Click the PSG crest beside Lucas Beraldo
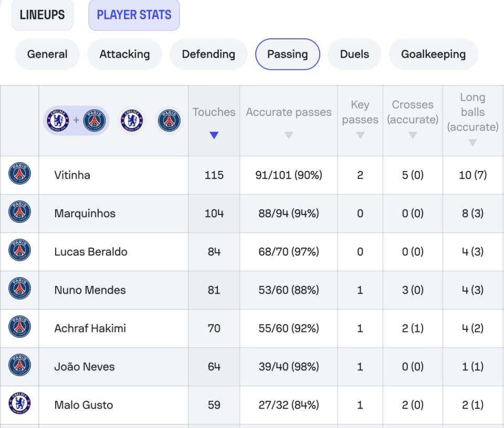 19,250
